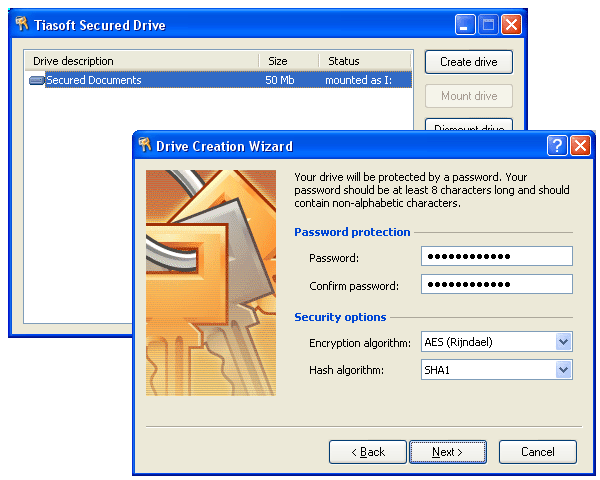Close the Drive Creation Wizard dialog
Screen dimensions: 600x480
580,145
